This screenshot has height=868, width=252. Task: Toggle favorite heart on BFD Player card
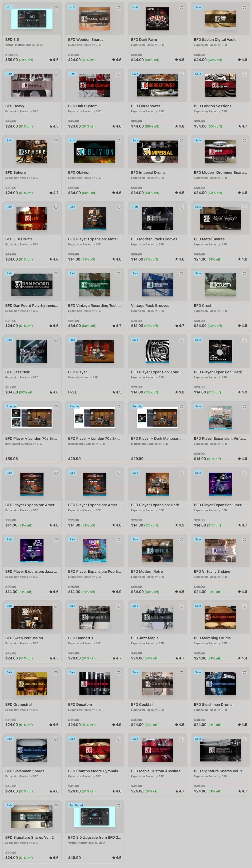119,340
